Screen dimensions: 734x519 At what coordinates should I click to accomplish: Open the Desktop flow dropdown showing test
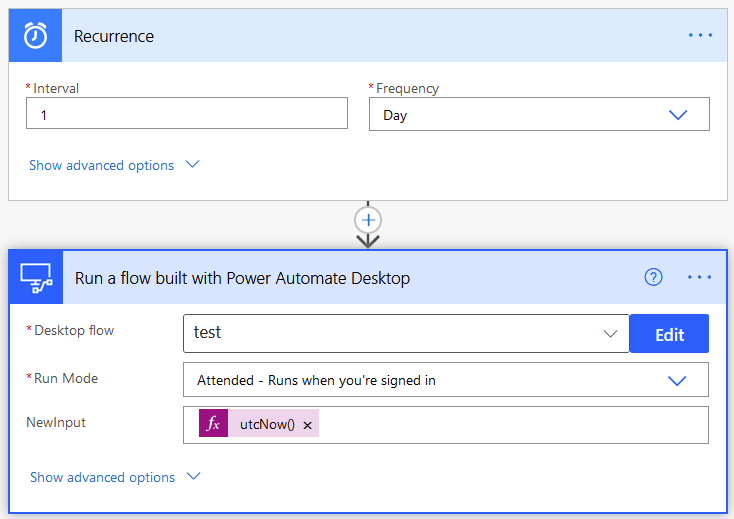(406, 333)
